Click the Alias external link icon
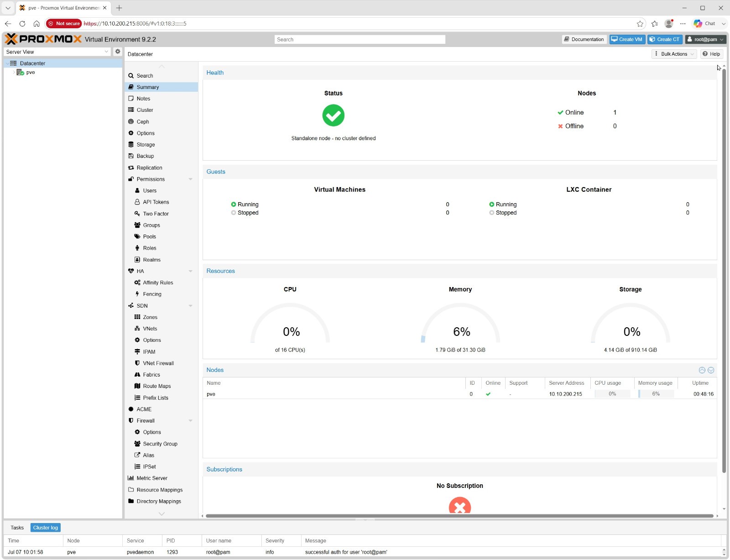 pos(137,455)
